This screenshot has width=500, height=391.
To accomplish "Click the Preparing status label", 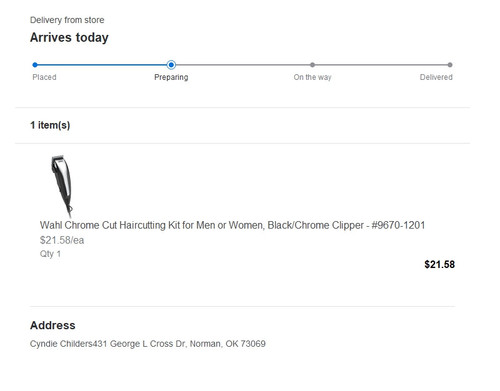I will pyautogui.click(x=171, y=77).
